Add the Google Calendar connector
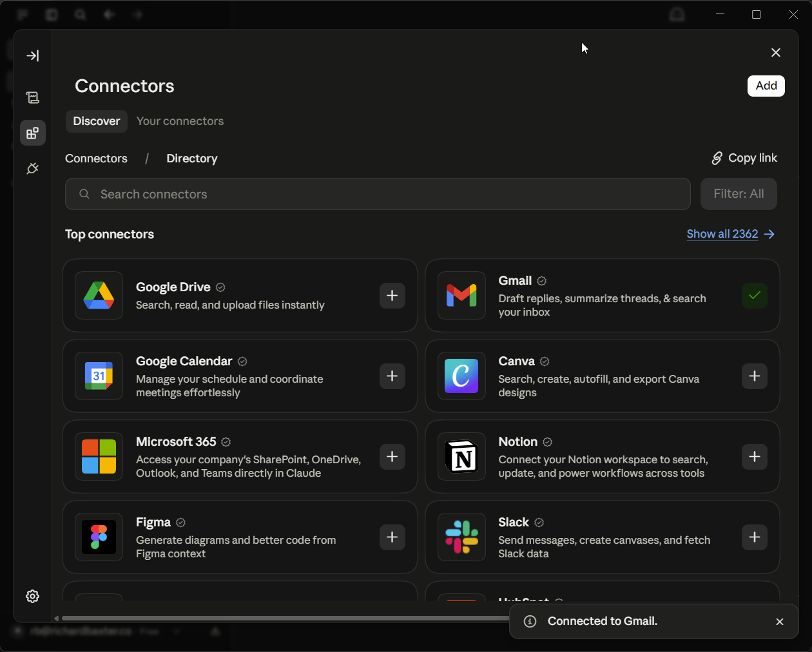 tap(392, 376)
